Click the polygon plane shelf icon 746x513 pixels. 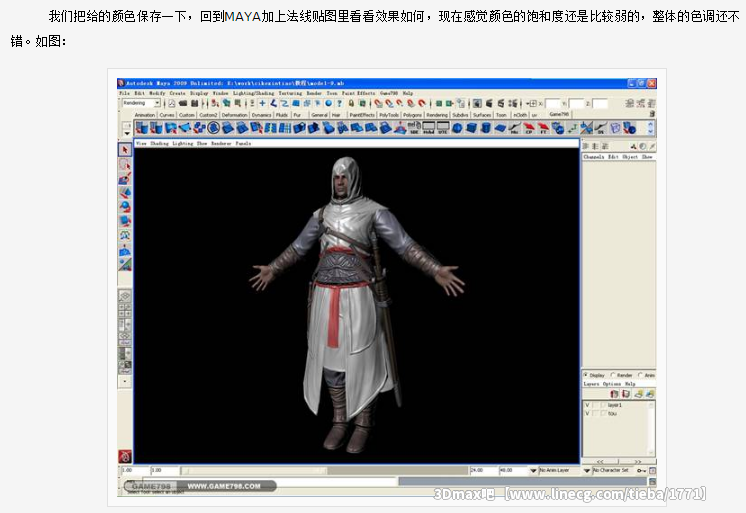(x=500, y=128)
